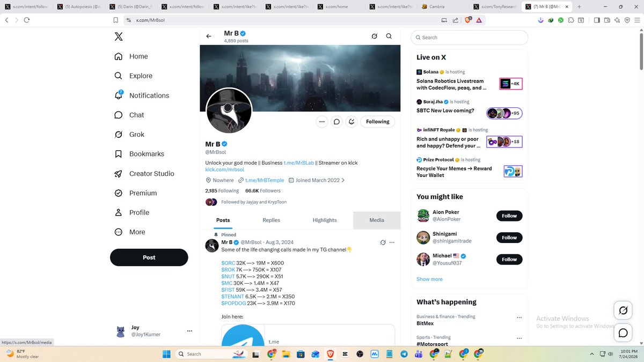Click Show more under You might like

tap(429, 279)
